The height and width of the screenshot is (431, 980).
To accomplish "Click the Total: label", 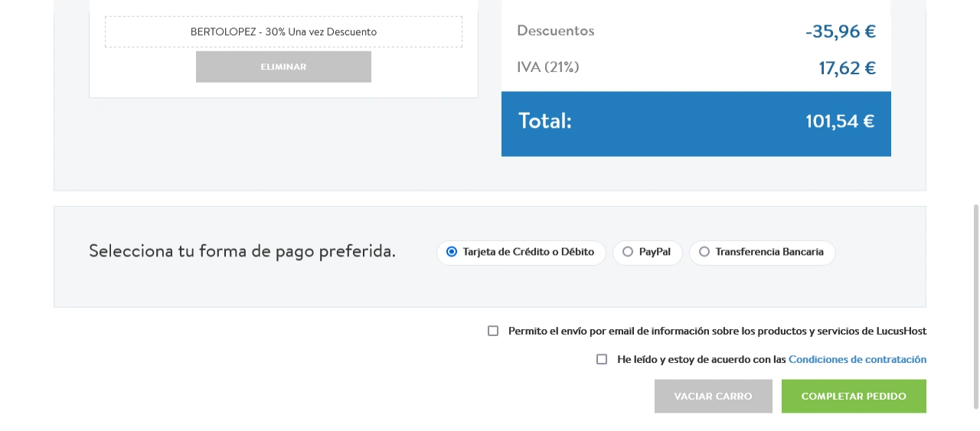I will pyautogui.click(x=545, y=121).
